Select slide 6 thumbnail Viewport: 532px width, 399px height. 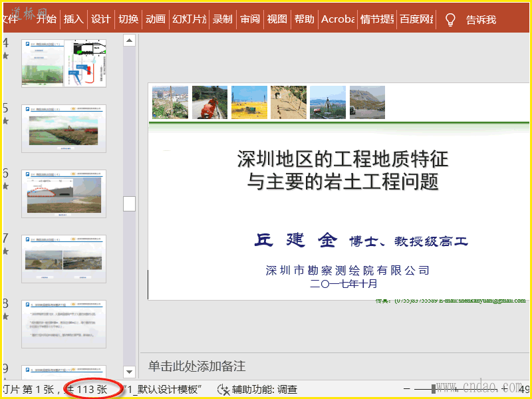coord(64,194)
